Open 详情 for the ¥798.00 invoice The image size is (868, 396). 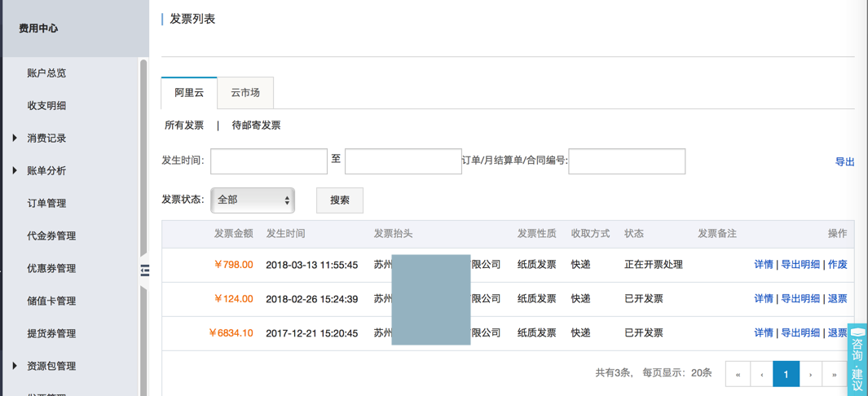click(x=763, y=265)
